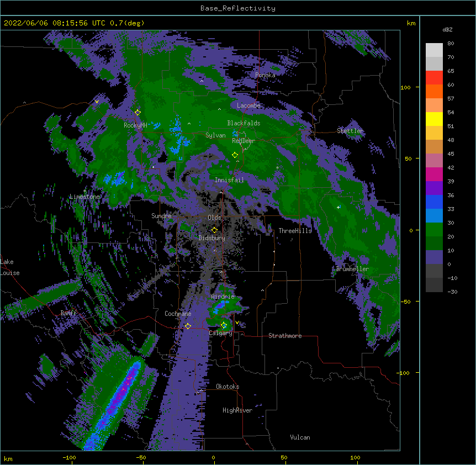Click the Strathmore city label
Viewport: 476px width, 465px height.
[285, 336]
